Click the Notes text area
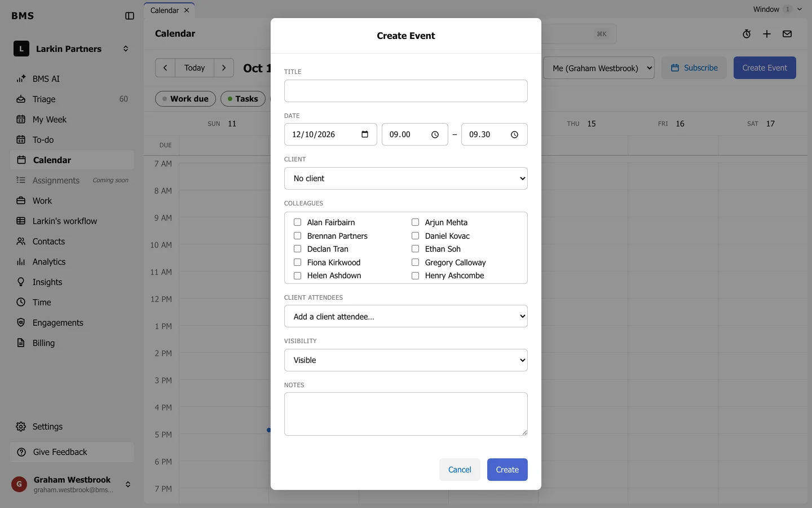Viewport: 812px width, 508px height. pos(406,414)
